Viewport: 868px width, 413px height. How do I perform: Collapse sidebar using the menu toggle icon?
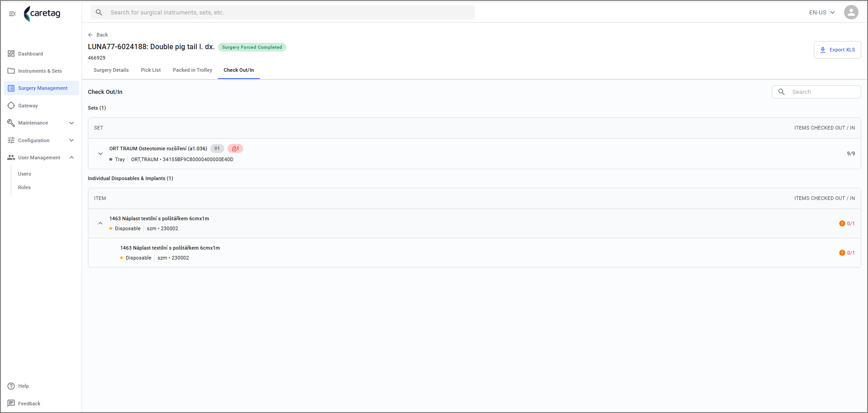point(12,14)
